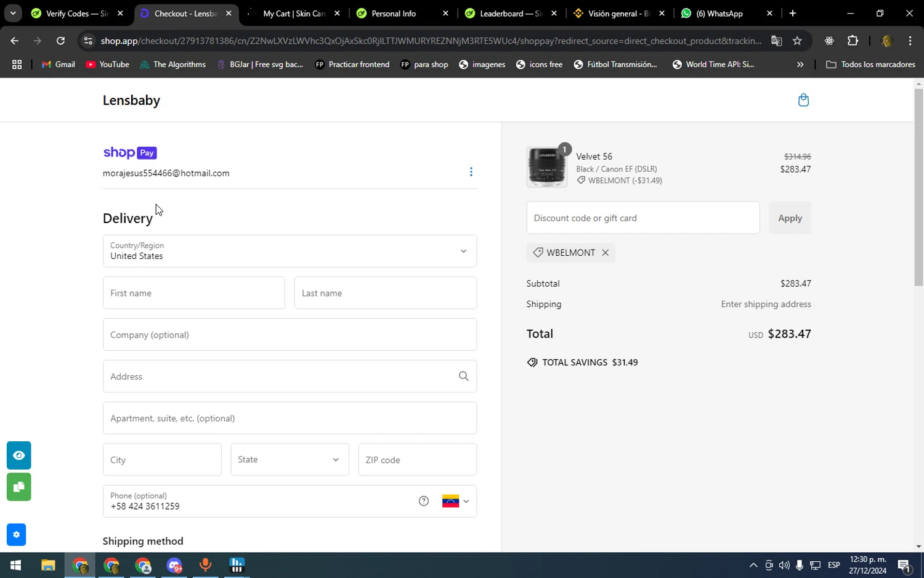
Task: Reload the checkout page
Action: click(x=60, y=41)
